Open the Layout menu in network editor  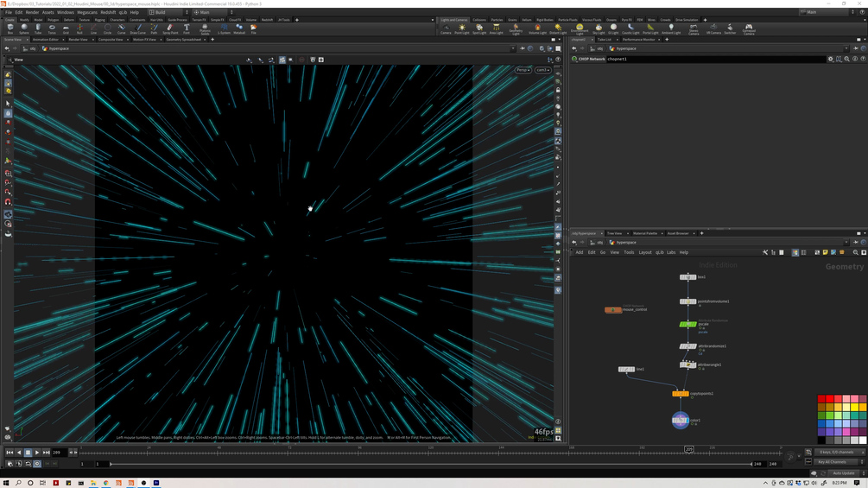click(645, 252)
